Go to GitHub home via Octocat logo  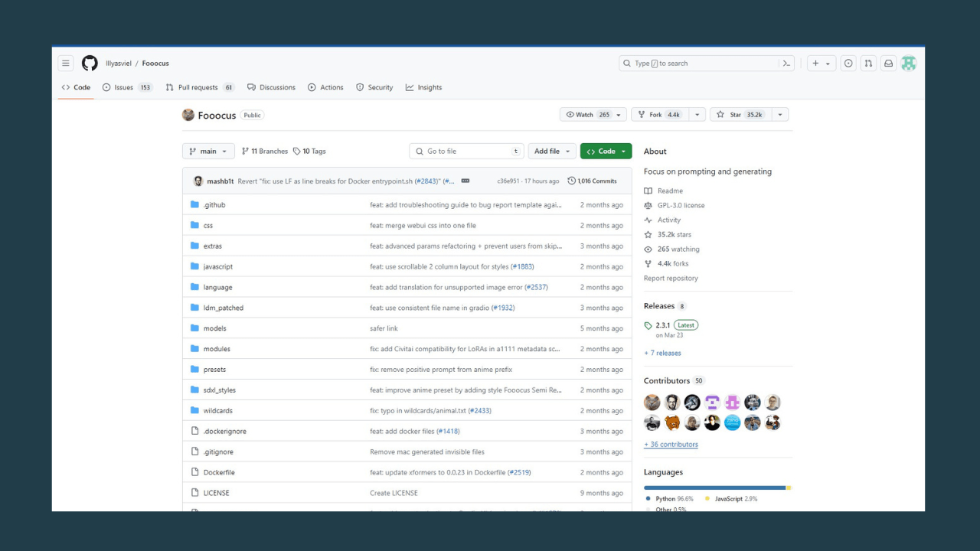pos(90,64)
